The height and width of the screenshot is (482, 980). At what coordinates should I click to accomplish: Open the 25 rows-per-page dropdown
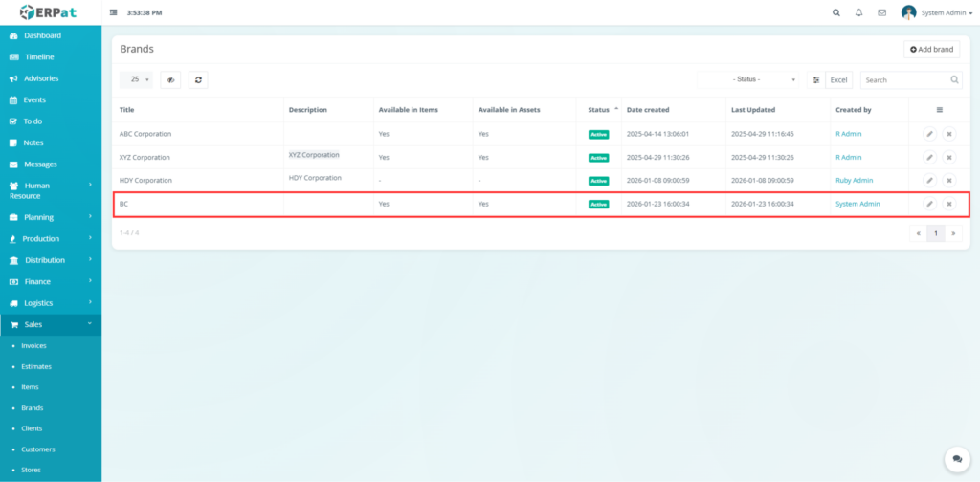pyautogui.click(x=136, y=80)
